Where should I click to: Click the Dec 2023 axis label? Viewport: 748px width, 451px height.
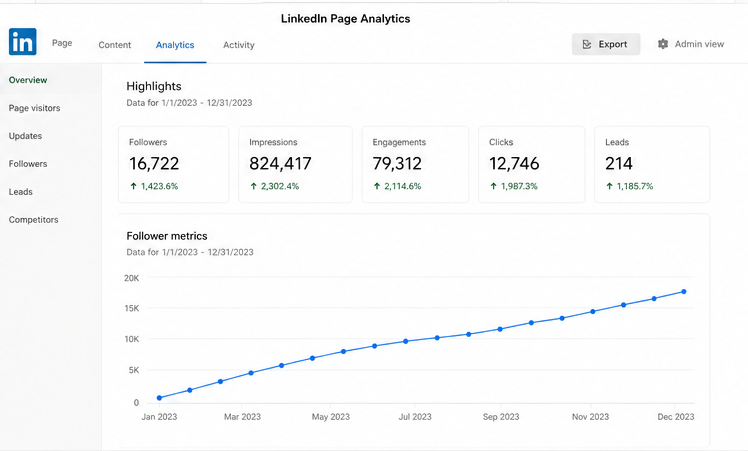tap(676, 417)
